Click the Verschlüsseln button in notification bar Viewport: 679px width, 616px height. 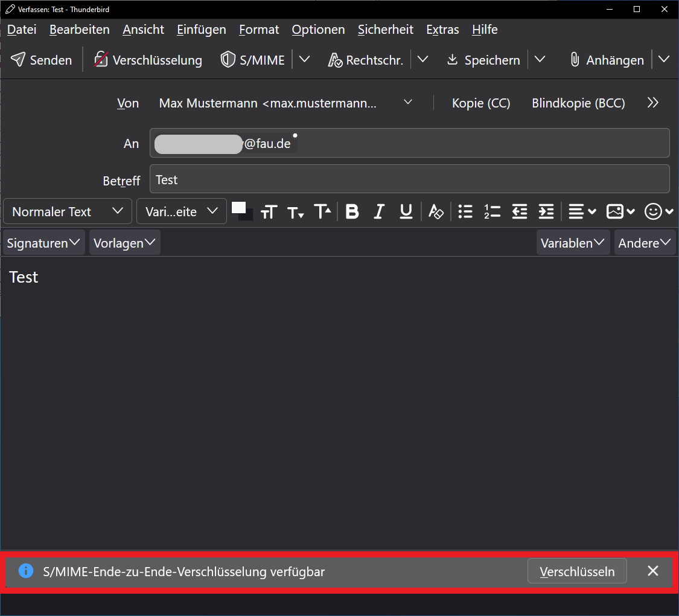pyautogui.click(x=576, y=571)
